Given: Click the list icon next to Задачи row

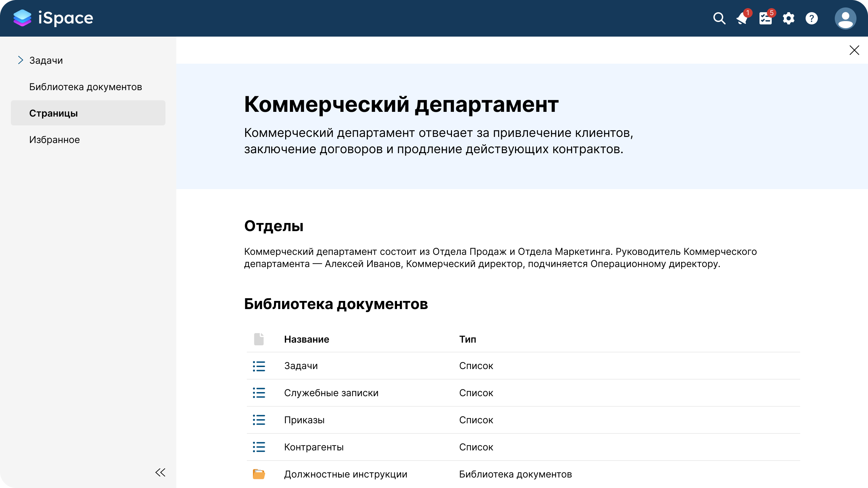Looking at the screenshot, I should pos(259,366).
